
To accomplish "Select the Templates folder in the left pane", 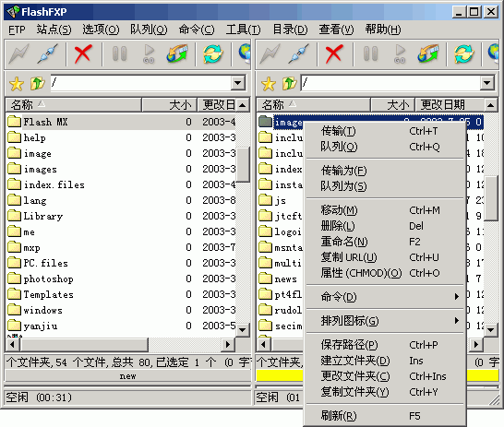I will click(49, 295).
